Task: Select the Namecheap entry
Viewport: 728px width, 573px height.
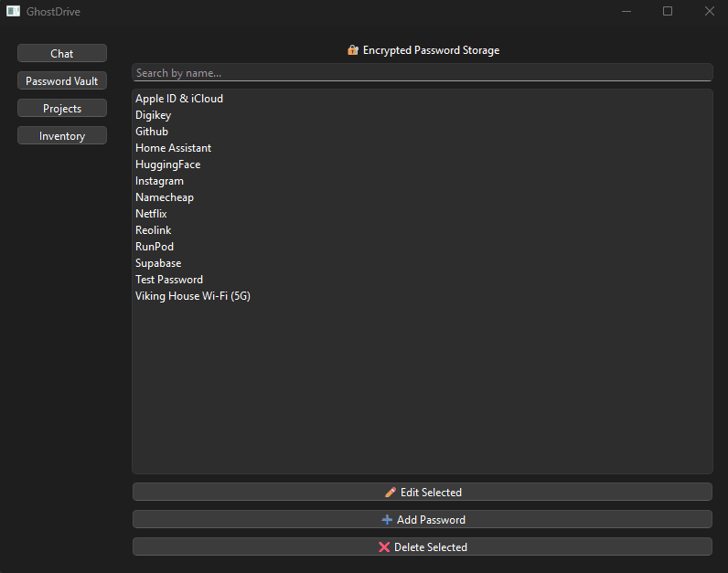Action: click(422, 197)
